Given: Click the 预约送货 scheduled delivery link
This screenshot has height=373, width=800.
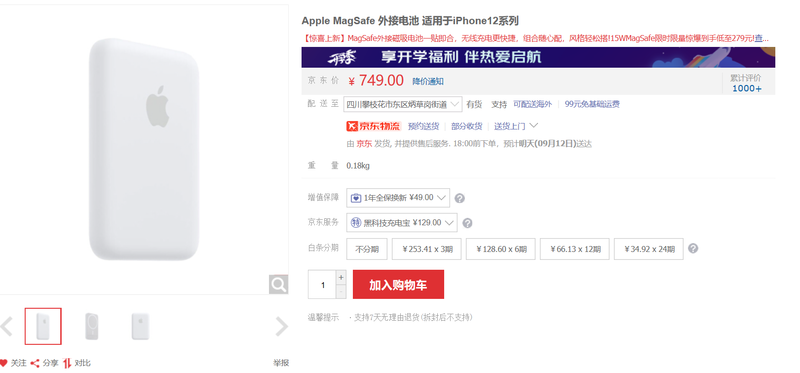Looking at the screenshot, I should pos(423,126).
